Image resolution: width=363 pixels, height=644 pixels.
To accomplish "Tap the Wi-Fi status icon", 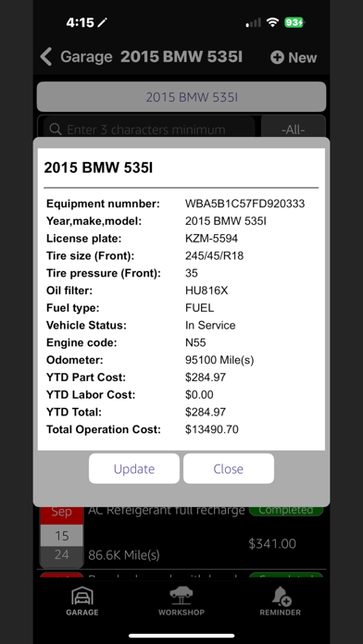I will click(x=272, y=22).
